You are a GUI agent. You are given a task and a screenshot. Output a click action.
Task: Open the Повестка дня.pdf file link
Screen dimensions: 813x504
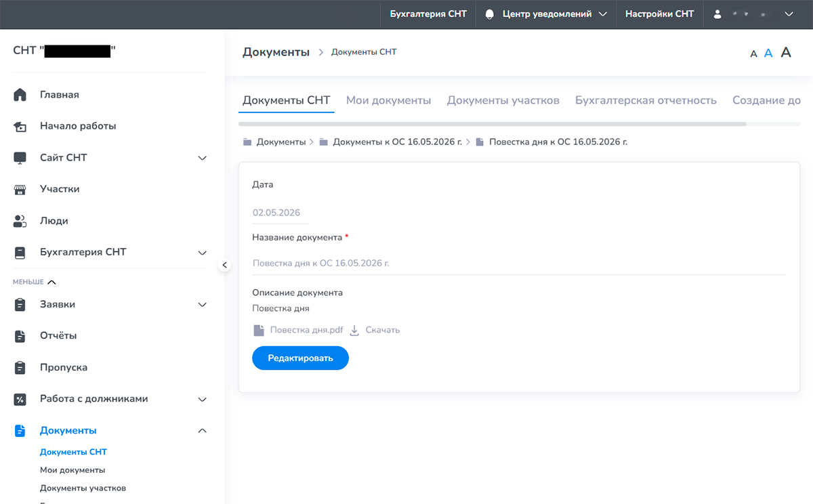tap(306, 330)
